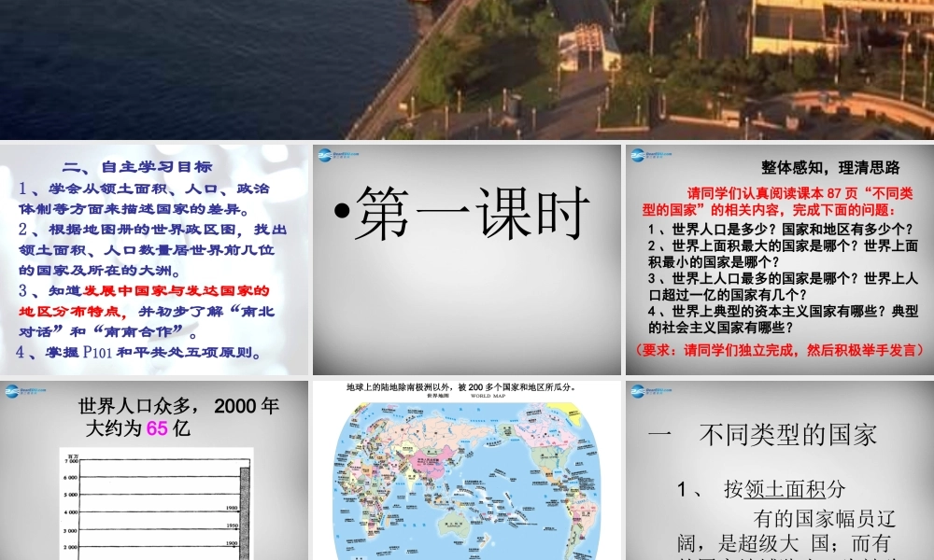Open the 第一课时 title slide thumbnail
934x560 pixels.
click(x=467, y=259)
